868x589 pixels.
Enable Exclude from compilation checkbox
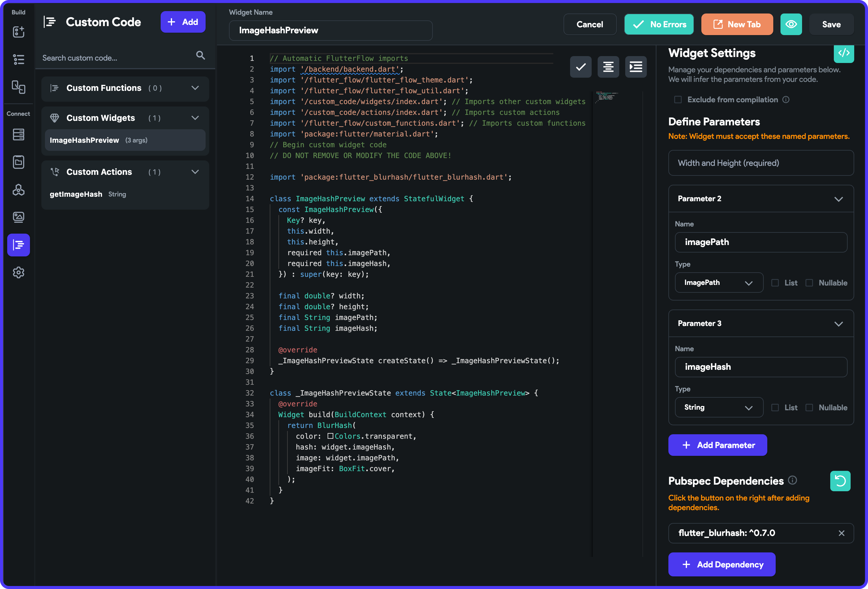(x=677, y=100)
